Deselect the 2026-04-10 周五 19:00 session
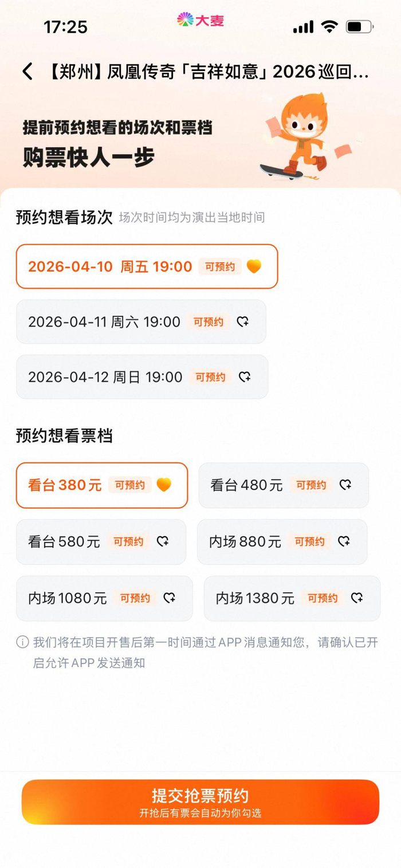The width and height of the screenshot is (401, 868). click(x=110, y=266)
